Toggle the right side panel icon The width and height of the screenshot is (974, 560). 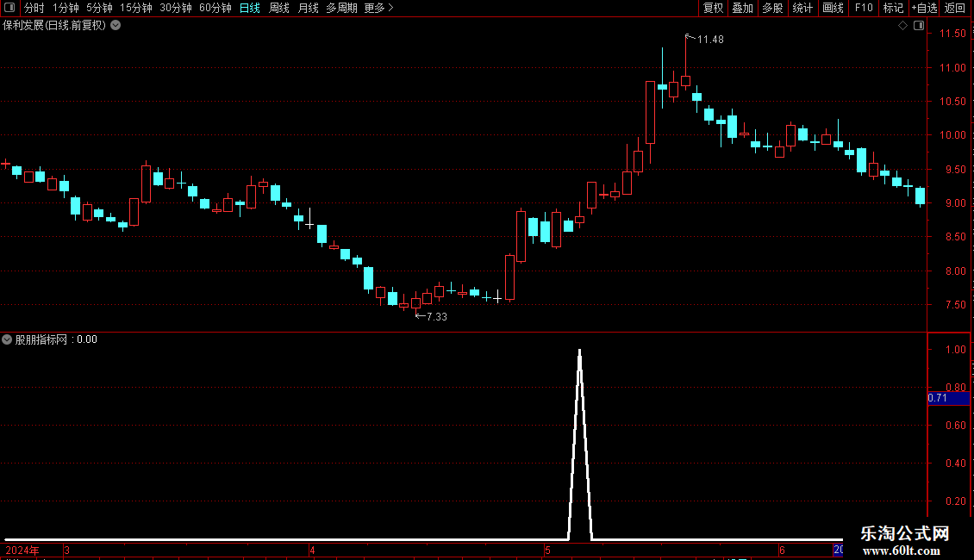(x=919, y=26)
